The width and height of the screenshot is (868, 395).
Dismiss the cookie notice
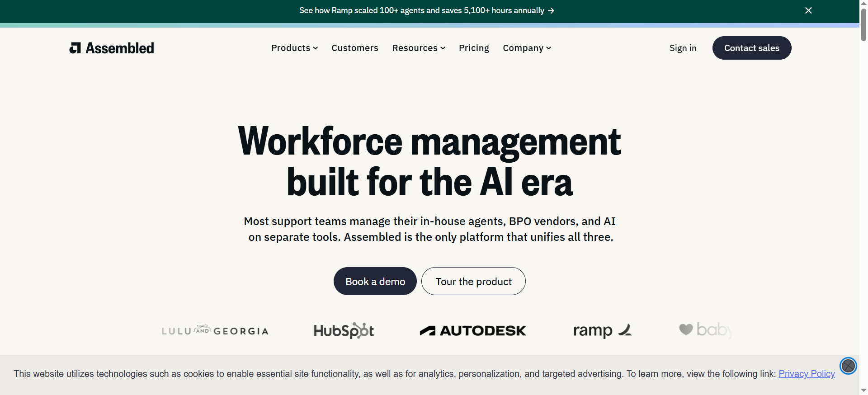coord(848,366)
